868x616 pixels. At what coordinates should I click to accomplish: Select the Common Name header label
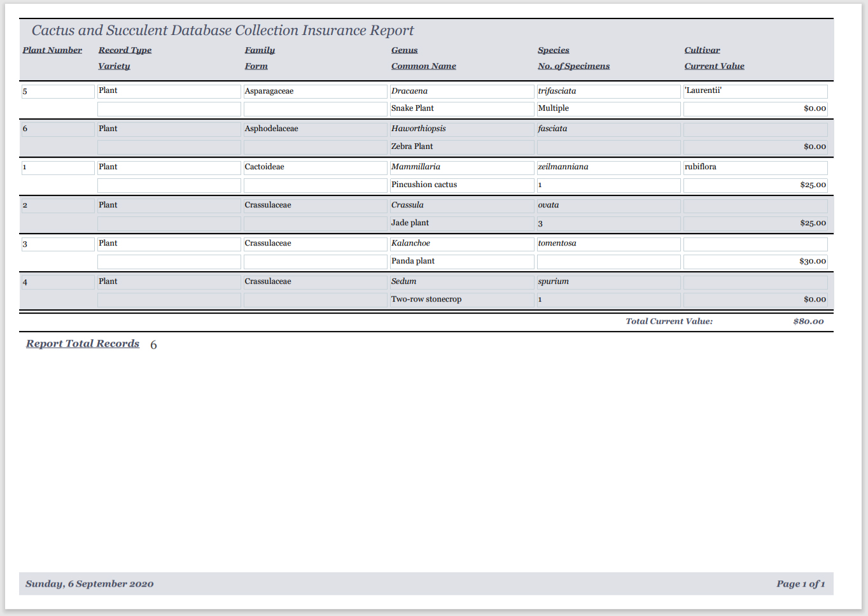(423, 66)
